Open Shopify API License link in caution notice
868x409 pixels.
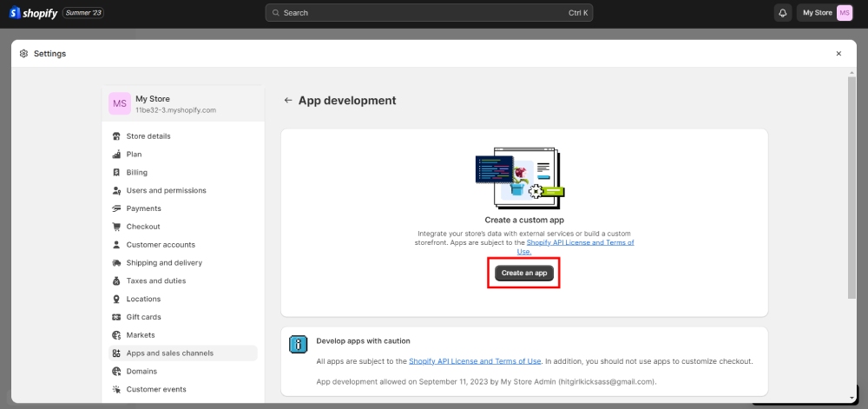(x=475, y=361)
